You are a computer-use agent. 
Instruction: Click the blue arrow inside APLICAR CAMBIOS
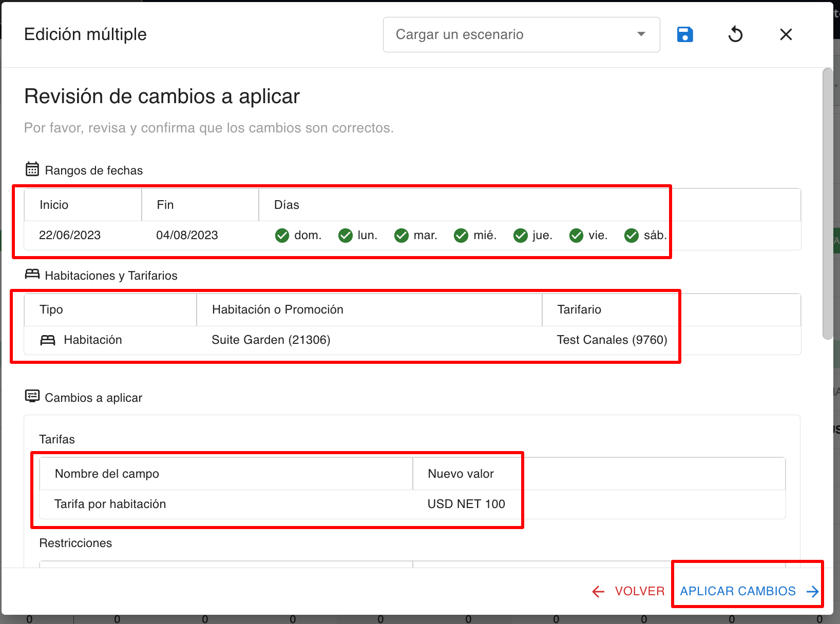click(813, 591)
